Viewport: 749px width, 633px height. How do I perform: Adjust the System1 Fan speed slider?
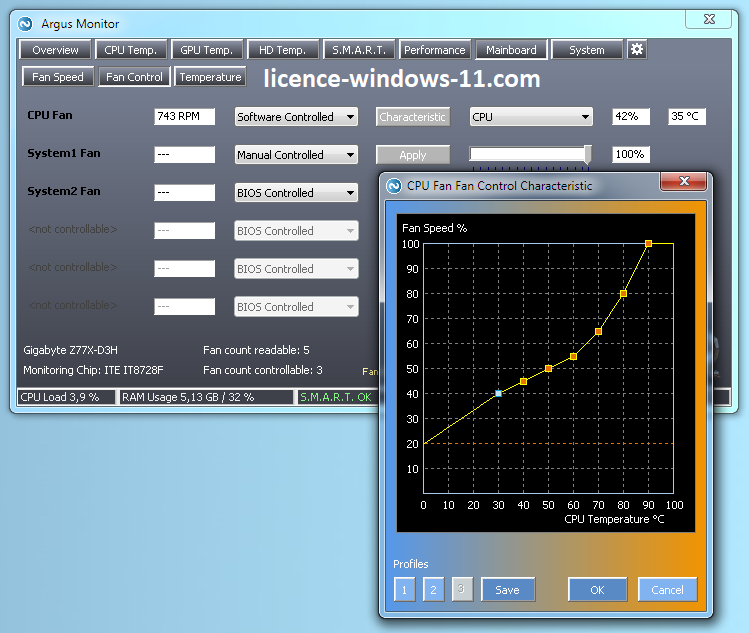(x=587, y=154)
